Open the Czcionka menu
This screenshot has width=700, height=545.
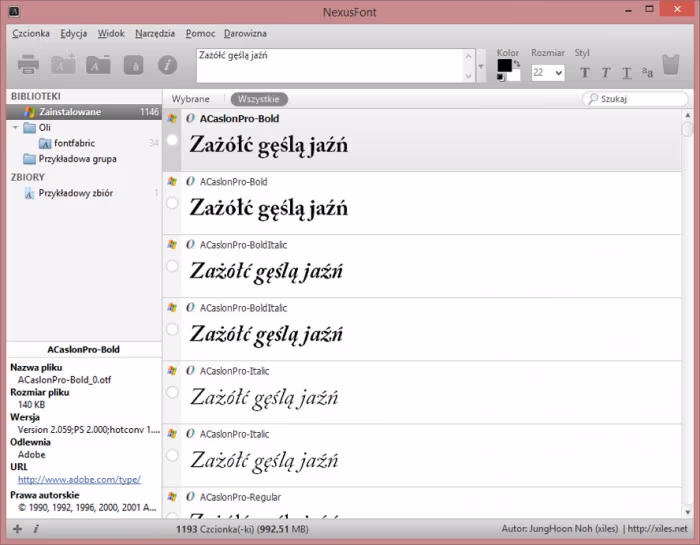(31, 33)
